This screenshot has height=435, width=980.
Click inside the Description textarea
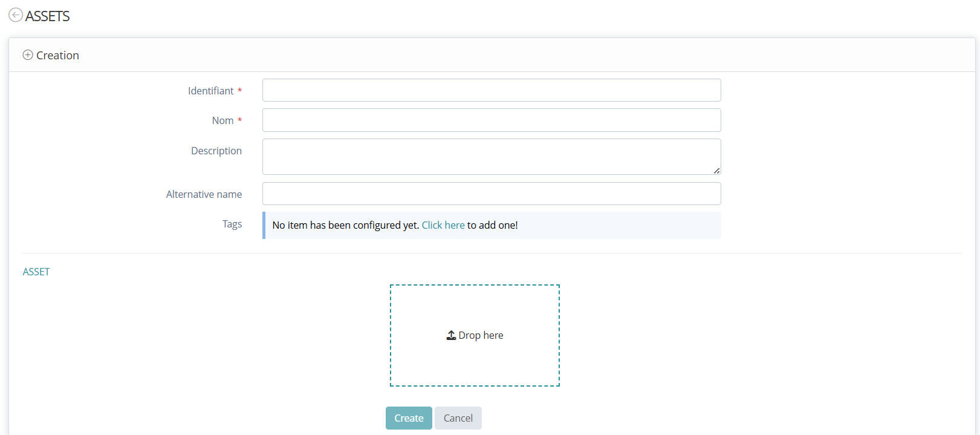click(491, 156)
